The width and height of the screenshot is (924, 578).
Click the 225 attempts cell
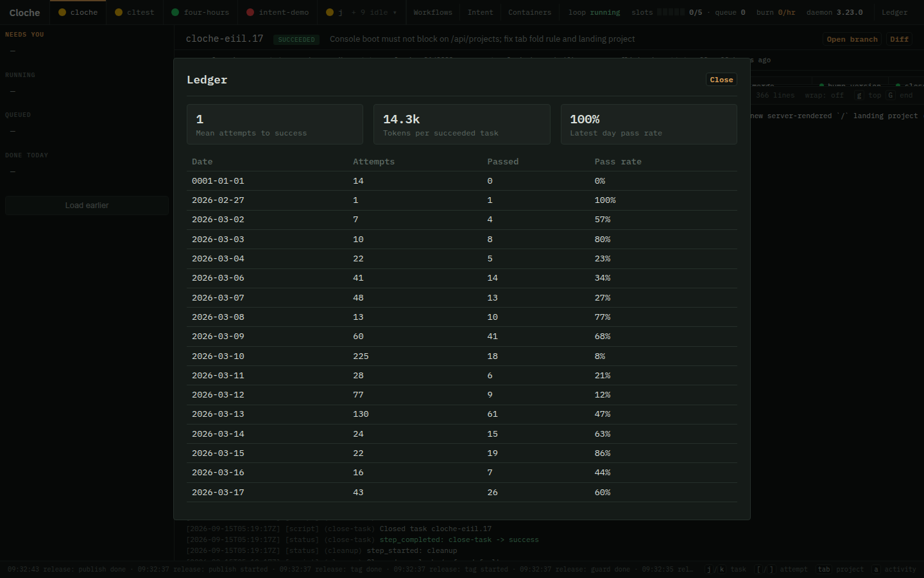click(361, 356)
